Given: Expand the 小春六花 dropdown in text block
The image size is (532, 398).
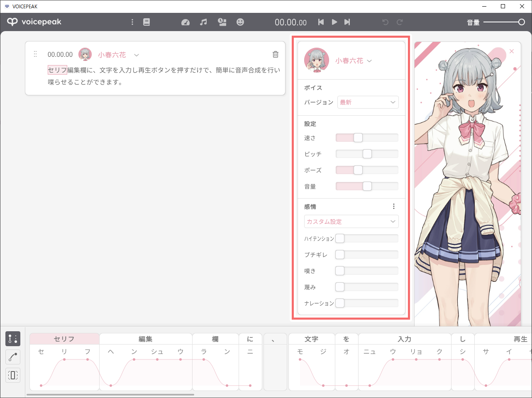Looking at the screenshot, I should pos(137,55).
